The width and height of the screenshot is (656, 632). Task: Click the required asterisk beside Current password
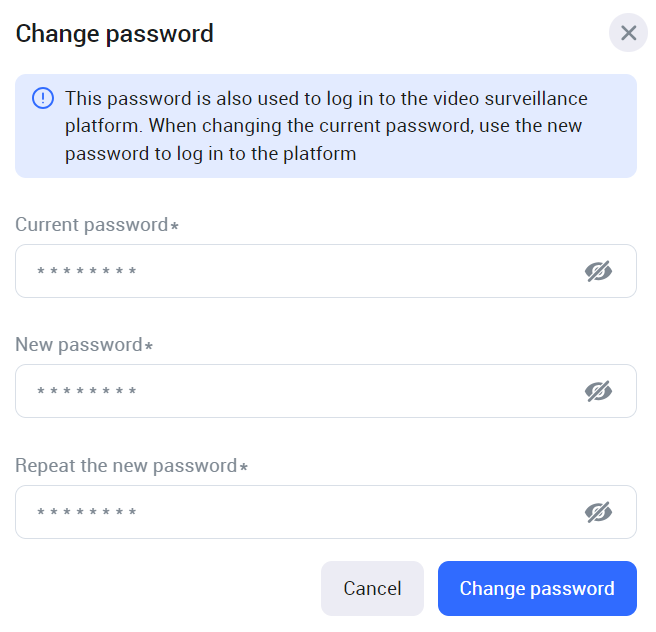click(x=175, y=226)
